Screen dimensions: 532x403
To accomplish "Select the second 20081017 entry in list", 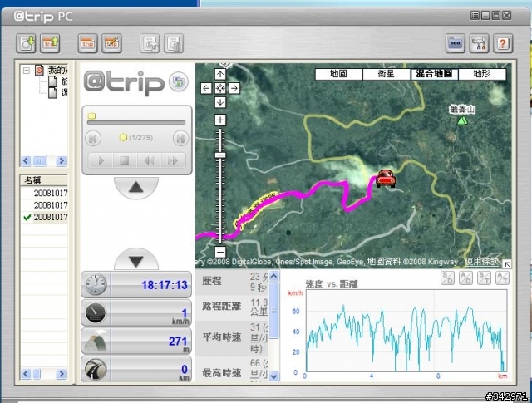I will pos(44,205).
